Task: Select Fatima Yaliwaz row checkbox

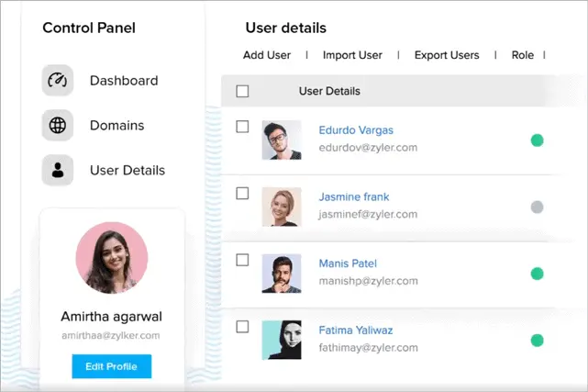Action: (x=242, y=327)
